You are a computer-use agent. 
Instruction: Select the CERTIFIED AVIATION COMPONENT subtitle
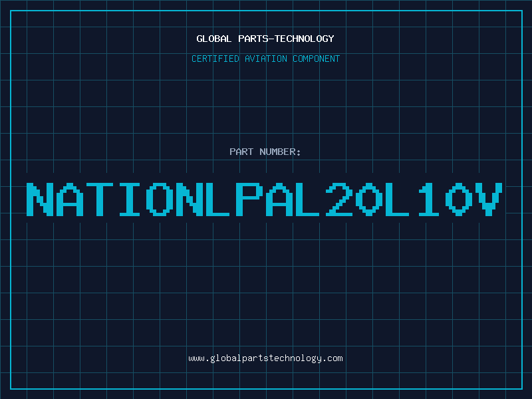pyautogui.click(x=265, y=59)
